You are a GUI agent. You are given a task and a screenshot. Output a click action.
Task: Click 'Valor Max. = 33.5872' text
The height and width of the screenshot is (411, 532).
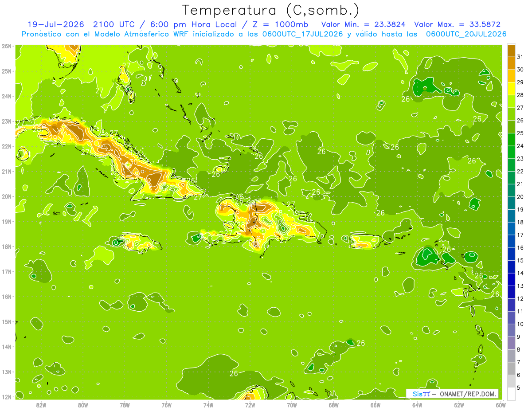(457, 24)
